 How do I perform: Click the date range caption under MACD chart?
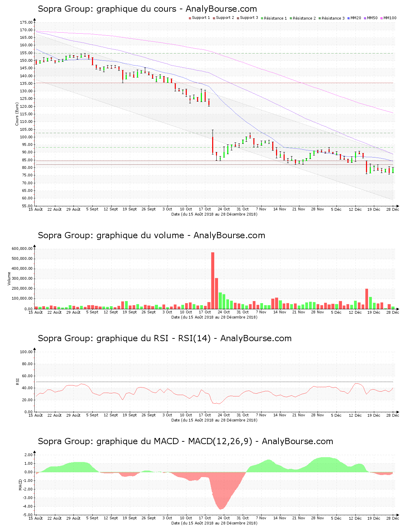pos(214,523)
